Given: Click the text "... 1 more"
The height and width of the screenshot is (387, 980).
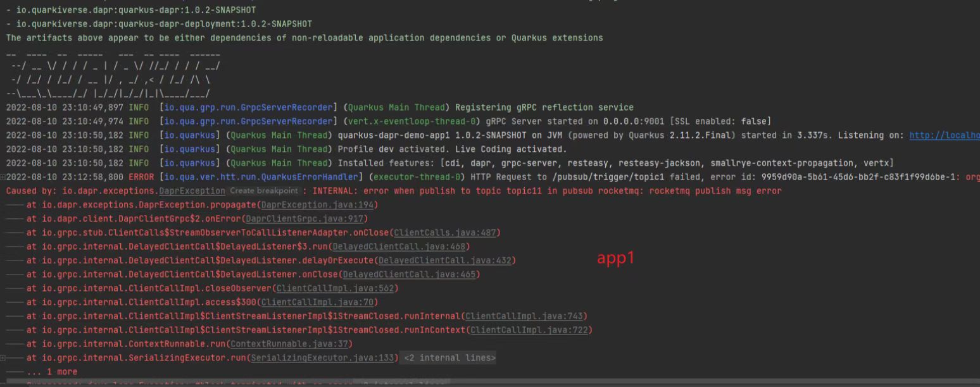Looking at the screenshot, I should (52, 372).
